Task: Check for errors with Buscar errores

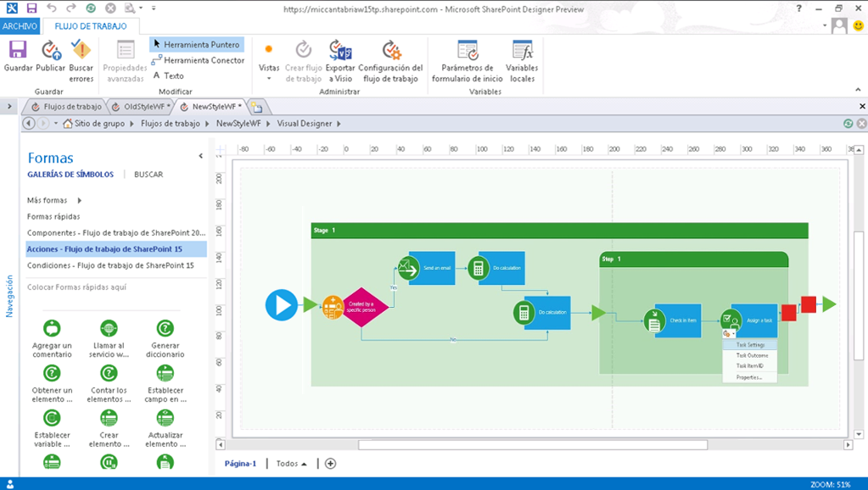Action: coord(81,61)
